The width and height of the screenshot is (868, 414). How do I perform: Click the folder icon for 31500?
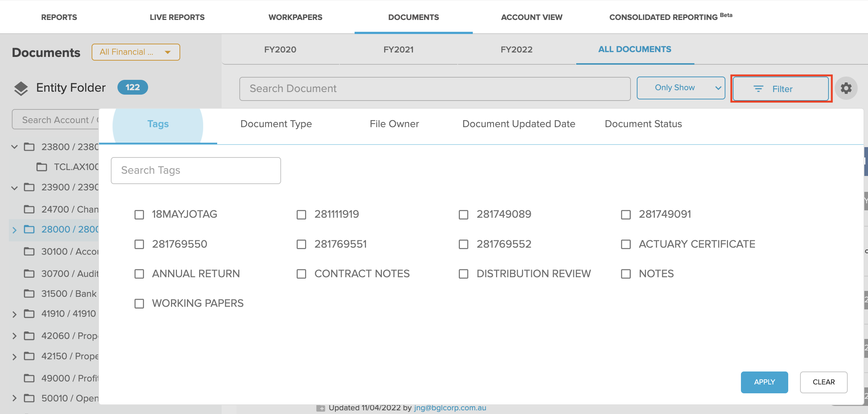pyautogui.click(x=29, y=293)
